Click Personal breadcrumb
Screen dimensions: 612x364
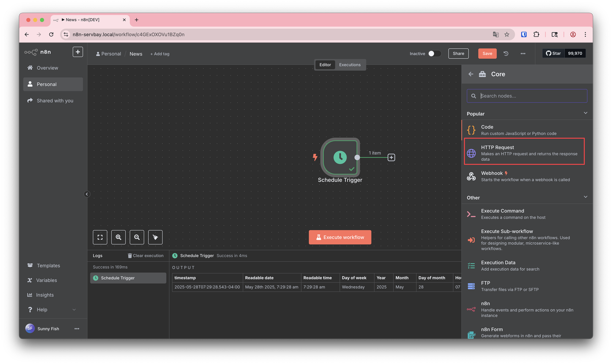109,54
